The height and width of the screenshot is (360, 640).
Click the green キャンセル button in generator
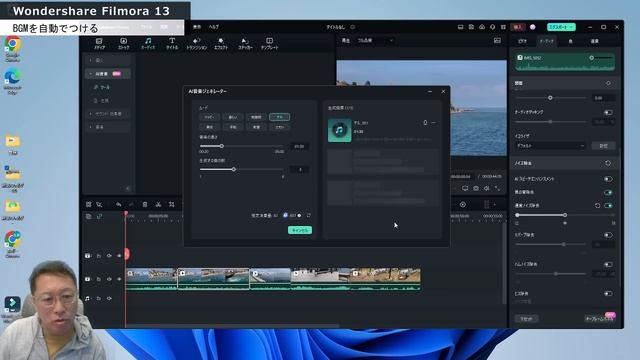(300, 230)
